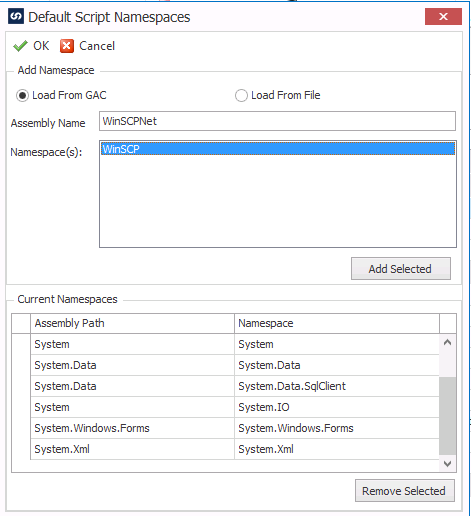Click the scroll down arrow in namespaces grid

pos(448,464)
